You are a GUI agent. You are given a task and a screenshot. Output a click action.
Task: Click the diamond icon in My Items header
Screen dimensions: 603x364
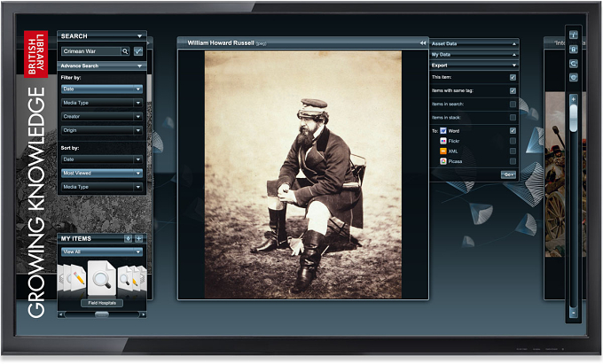[128, 238]
